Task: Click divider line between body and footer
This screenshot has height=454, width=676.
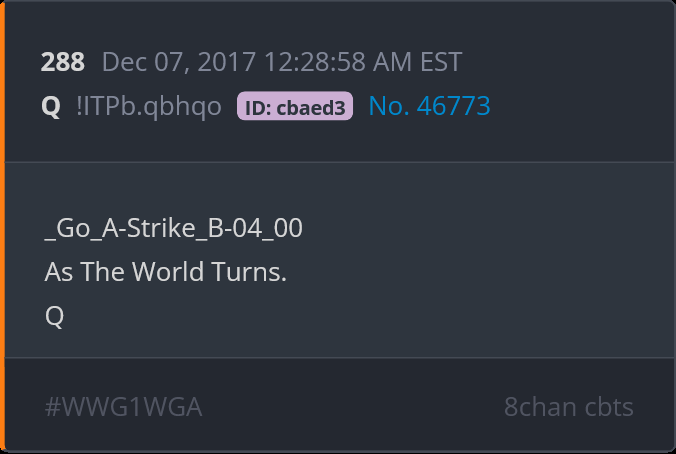Action: [x=340, y=357]
